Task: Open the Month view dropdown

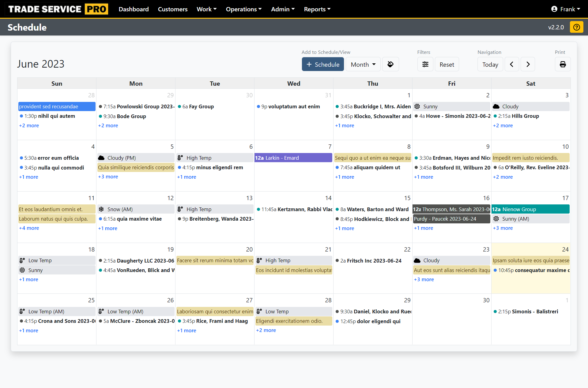Action: pos(363,64)
